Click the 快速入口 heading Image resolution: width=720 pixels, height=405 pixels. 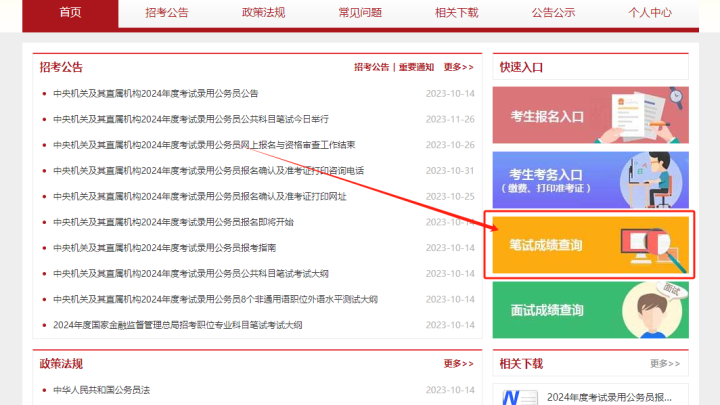pyautogui.click(x=521, y=68)
